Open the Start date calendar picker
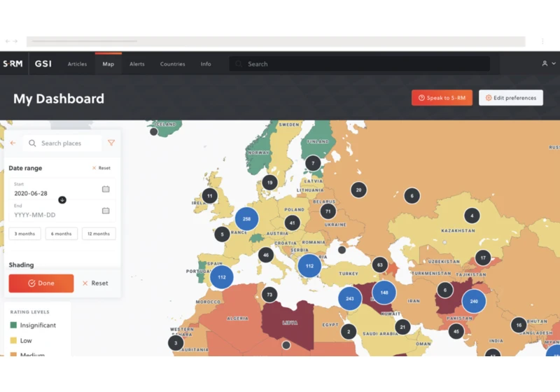Viewport: 560px width, 392px height. [106, 189]
